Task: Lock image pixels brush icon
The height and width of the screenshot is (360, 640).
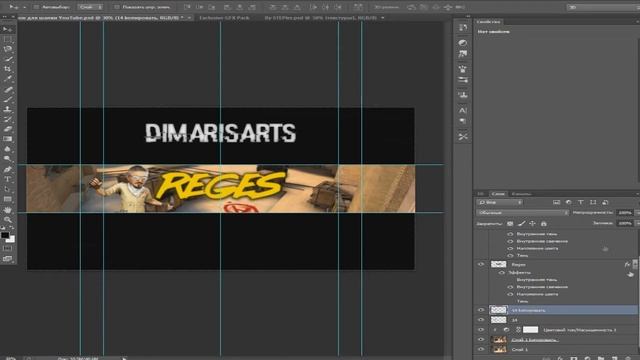Action: [521, 224]
